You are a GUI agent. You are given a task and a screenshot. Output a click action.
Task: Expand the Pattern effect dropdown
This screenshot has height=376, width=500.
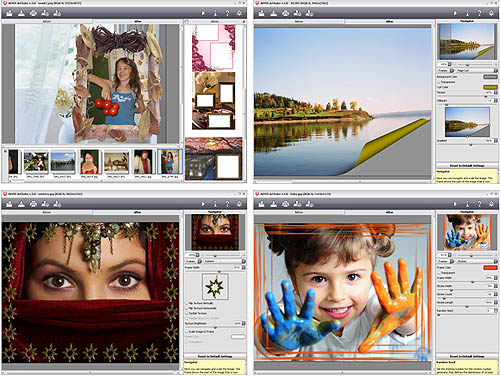coord(244,261)
